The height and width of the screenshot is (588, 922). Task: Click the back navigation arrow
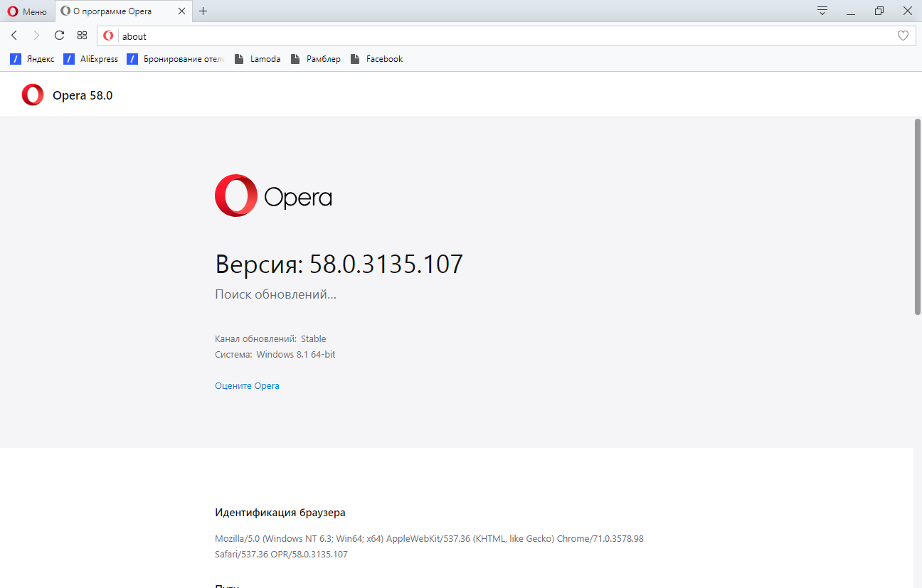click(x=14, y=36)
